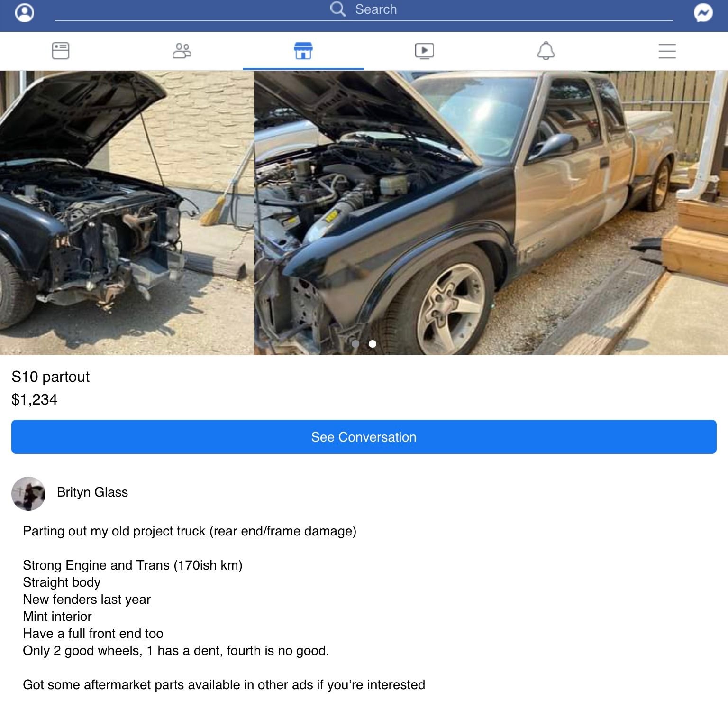Select the Marketplace storefront tab
Screen dimensions: 728x701
(303, 51)
